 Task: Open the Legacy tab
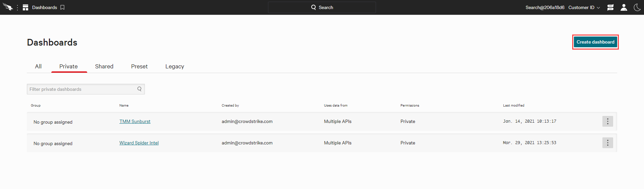175,66
